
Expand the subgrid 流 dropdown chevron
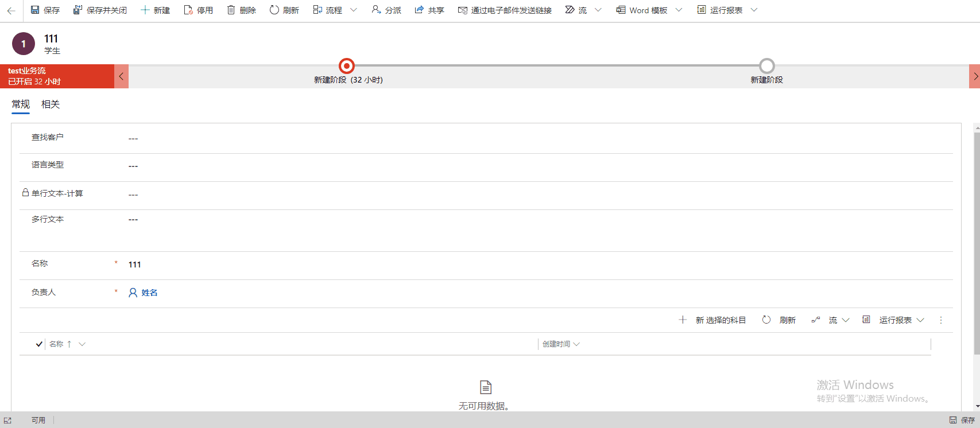click(x=846, y=320)
